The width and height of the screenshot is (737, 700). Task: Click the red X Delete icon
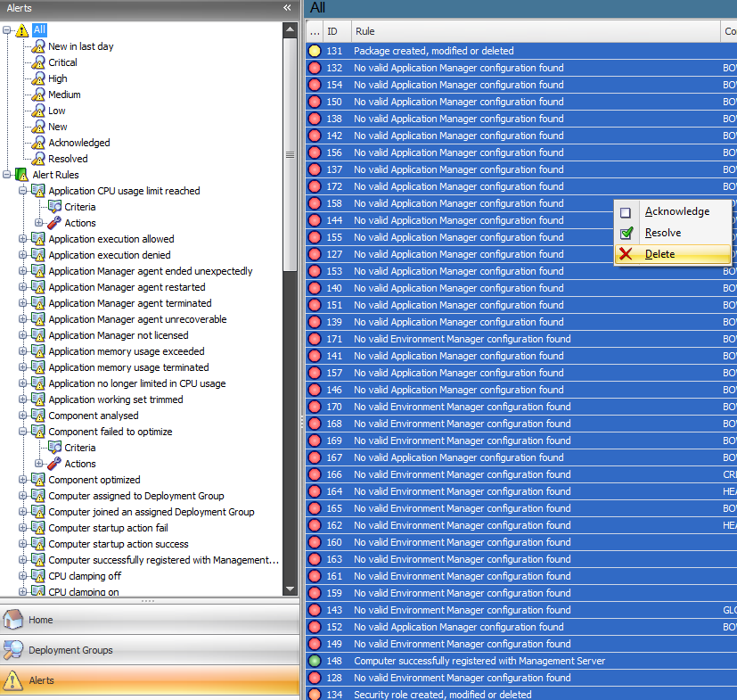click(626, 254)
